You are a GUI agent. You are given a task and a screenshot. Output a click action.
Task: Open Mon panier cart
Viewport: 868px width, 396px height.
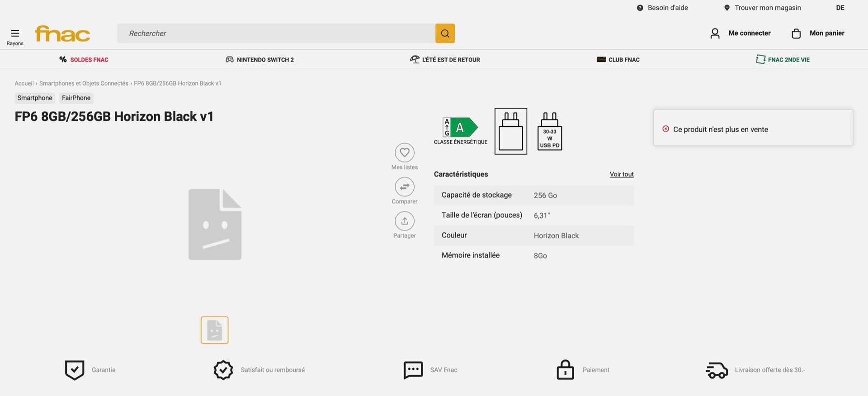coord(827,33)
